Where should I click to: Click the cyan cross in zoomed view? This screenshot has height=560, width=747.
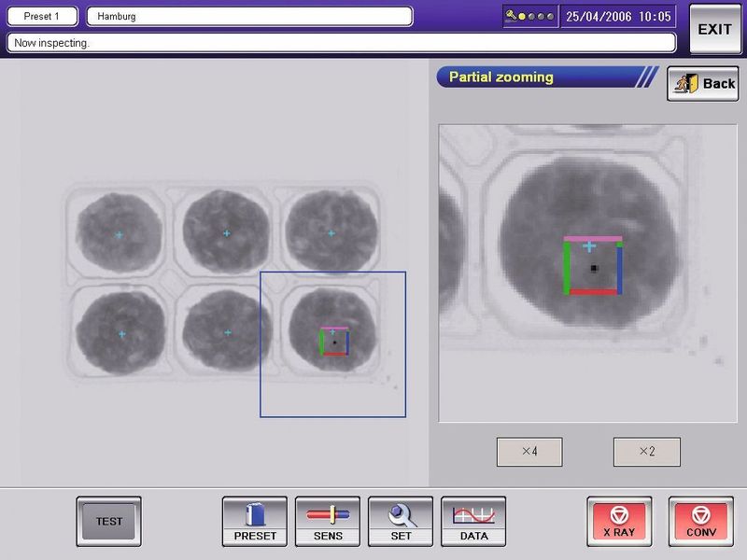tap(589, 246)
